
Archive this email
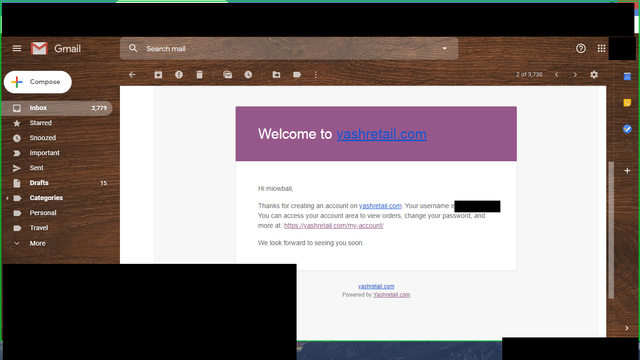[158, 75]
